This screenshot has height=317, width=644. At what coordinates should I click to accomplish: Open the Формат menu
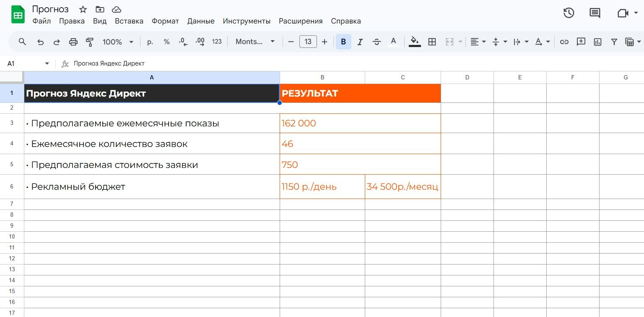165,21
